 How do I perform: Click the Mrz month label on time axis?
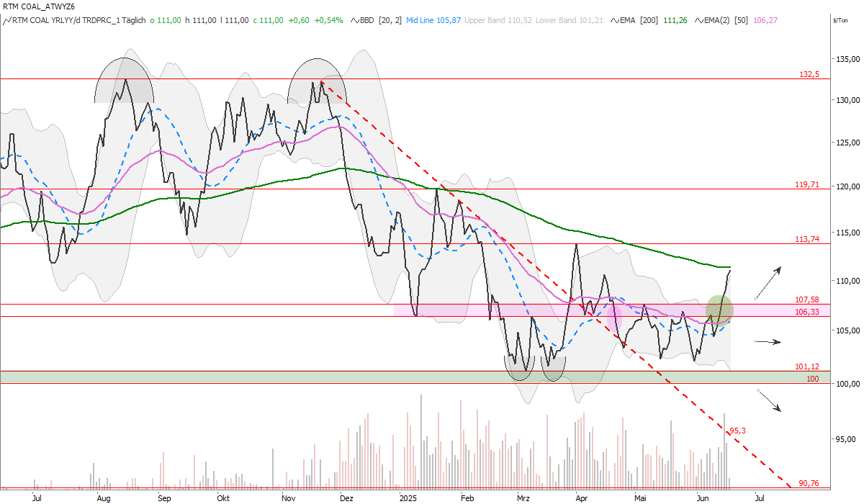pyautogui.click(x=523, y=498)
